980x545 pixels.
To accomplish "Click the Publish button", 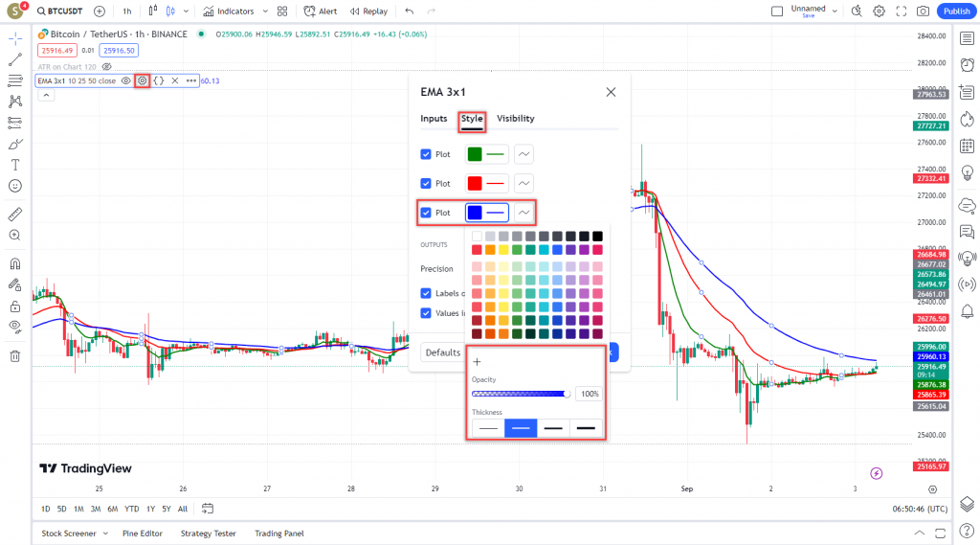I will click(x=957, y=11).
